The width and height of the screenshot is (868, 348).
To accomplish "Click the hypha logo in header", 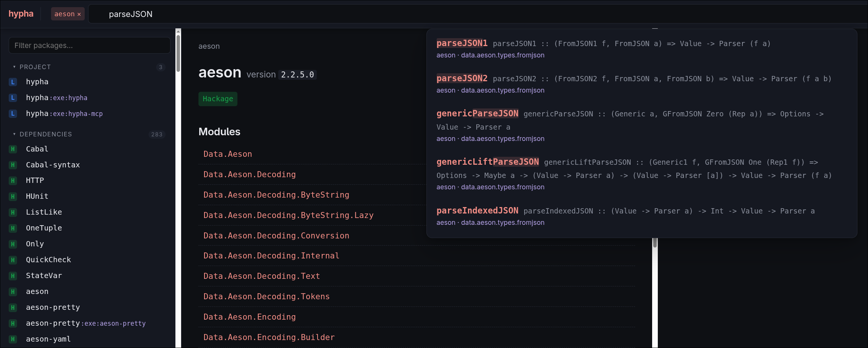I will [x=21, y=14].
